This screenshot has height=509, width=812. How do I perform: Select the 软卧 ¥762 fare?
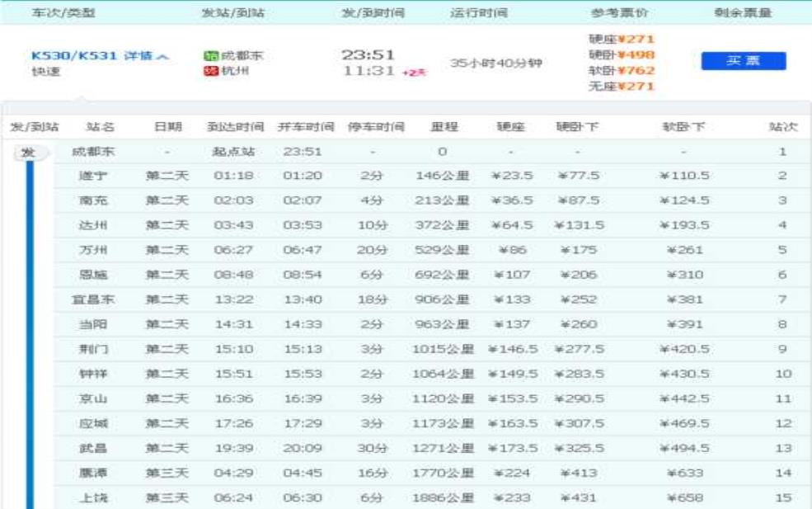click(x=622, y=70)
